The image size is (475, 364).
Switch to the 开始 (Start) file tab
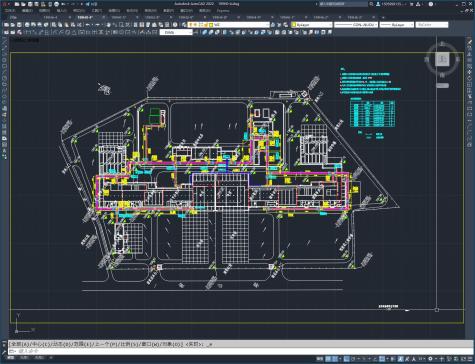tap(13, 17)
